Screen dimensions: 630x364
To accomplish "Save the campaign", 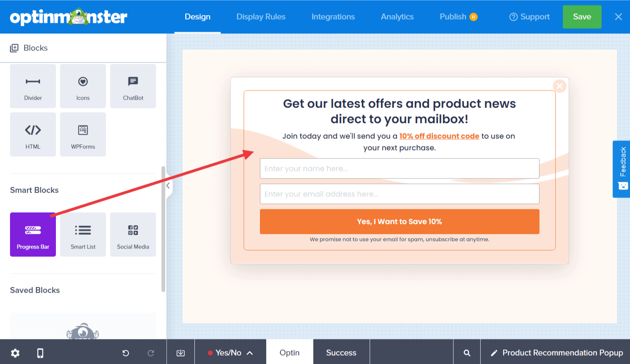I will coord(582,17).
